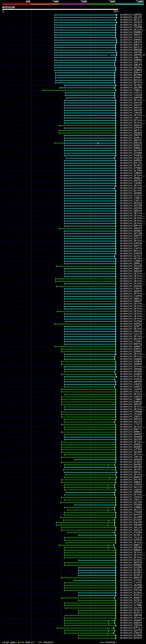Select the AV533199 query name
The width and height of the screenshot is (146, 644).
point(8,7)
